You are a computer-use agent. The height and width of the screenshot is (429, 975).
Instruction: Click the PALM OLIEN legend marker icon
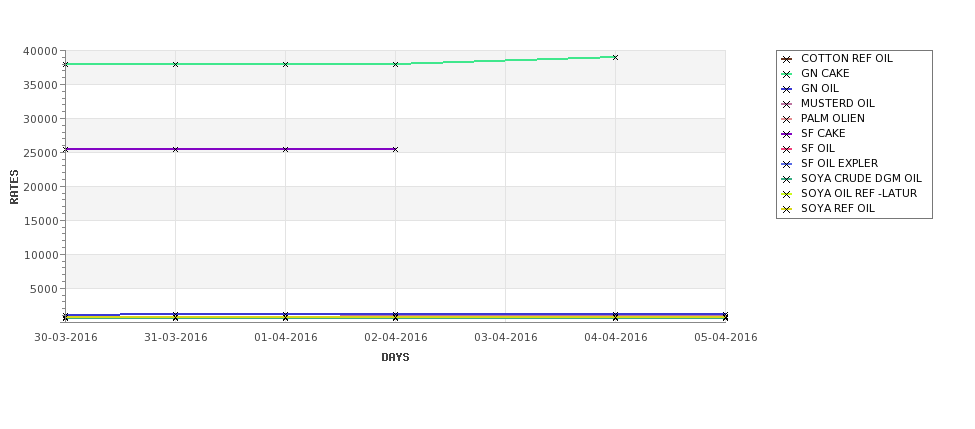(x=786, y=119)
